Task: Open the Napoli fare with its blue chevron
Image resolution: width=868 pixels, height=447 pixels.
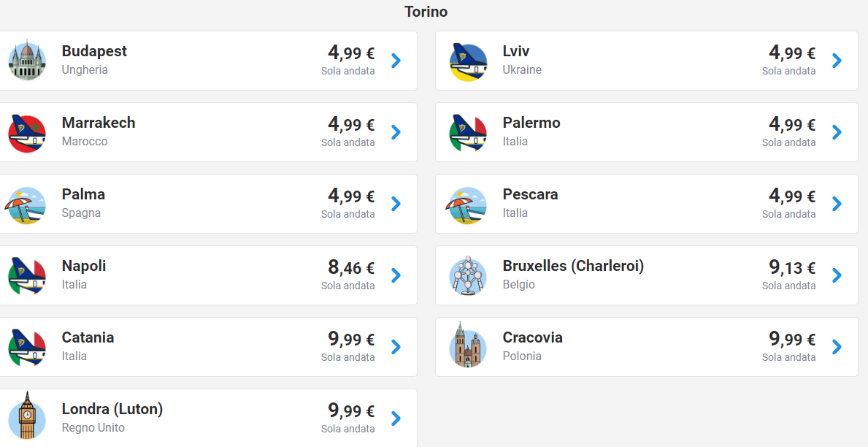Action: click(x=396, y=275)
